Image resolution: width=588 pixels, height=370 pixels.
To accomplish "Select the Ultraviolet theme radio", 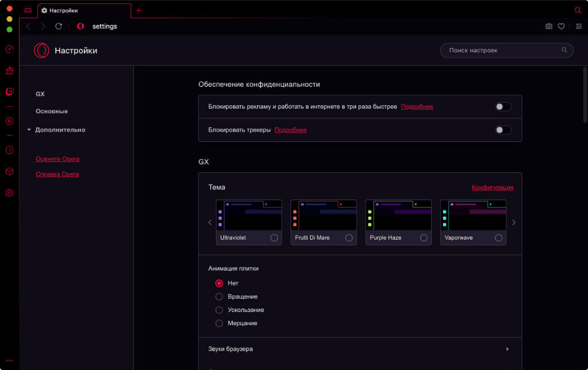I will click(x=274, y=237).
